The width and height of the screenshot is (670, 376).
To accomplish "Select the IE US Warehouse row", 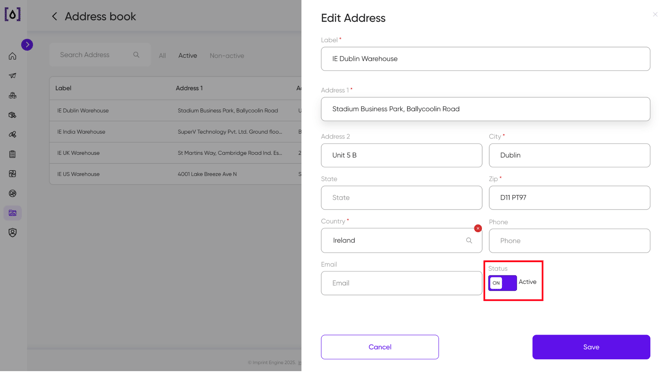I will click(175, 174).
